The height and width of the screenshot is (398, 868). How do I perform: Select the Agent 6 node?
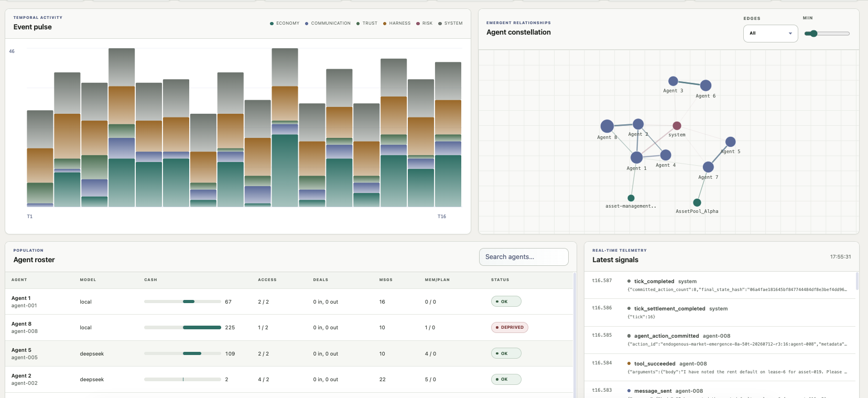[x=706, y=85]
